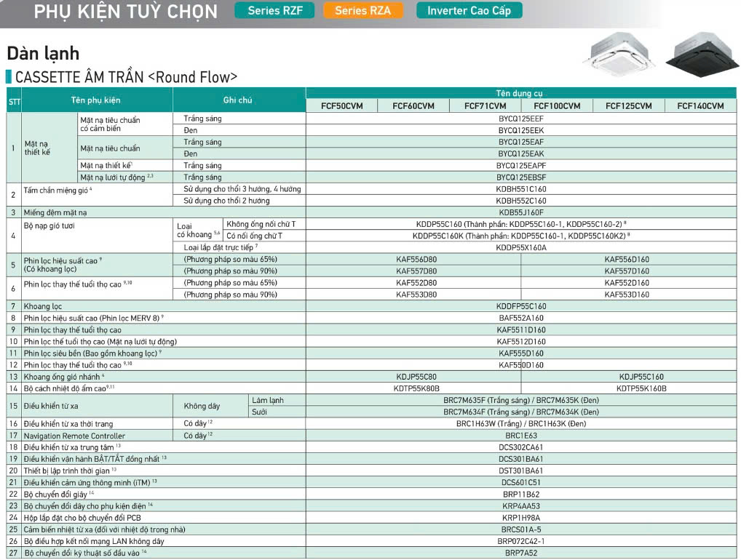Select the DCS601C51 cell
The image size is (741, 560).
[521, 483]
